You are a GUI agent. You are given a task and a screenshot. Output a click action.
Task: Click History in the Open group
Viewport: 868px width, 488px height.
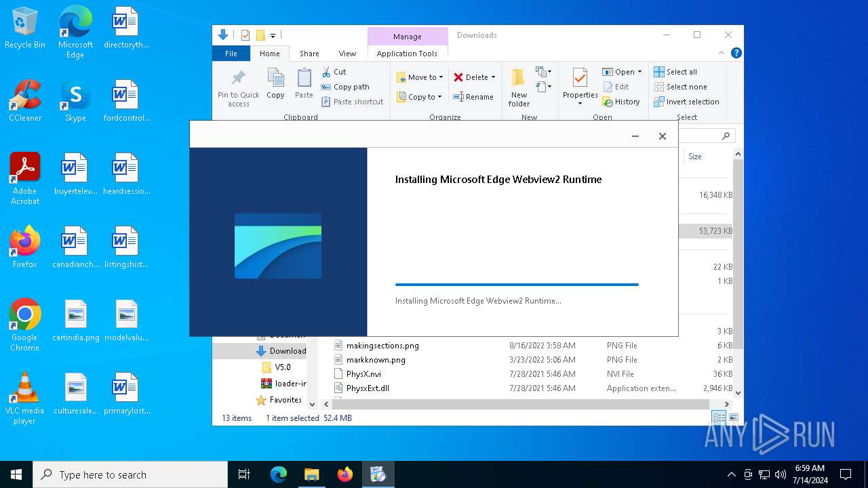coord(620,102)
